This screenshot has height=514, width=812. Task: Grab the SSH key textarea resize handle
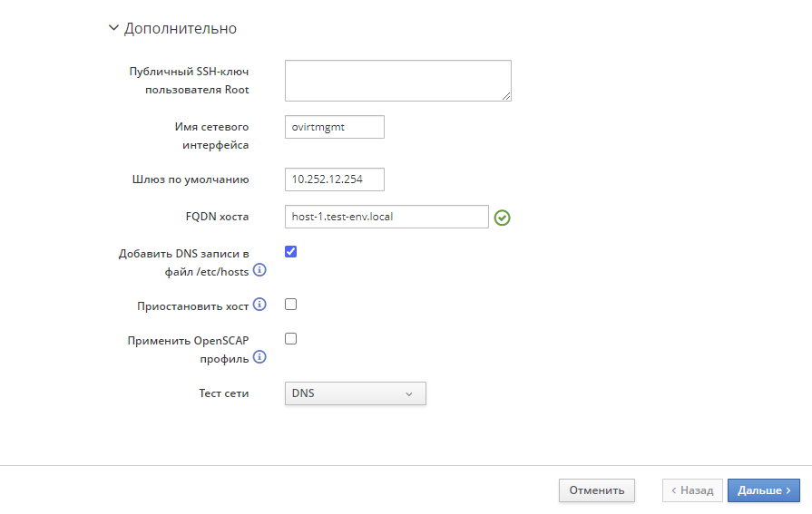[506, 96]
